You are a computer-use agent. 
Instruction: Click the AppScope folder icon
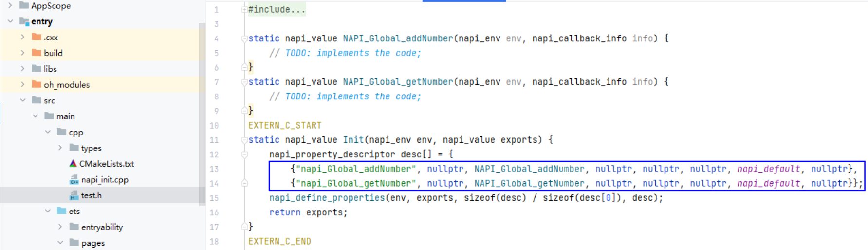pyautogui.click(x=24, y=5)
